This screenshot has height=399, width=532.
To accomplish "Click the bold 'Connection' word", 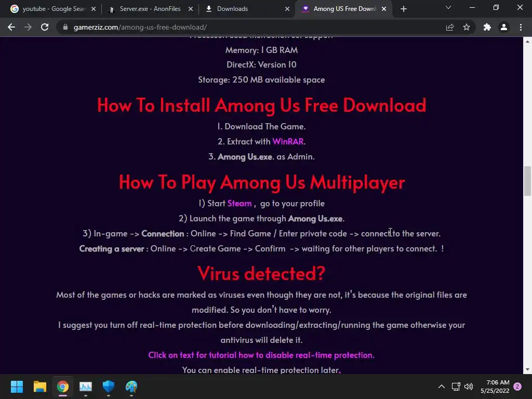I will click(163, 233).
